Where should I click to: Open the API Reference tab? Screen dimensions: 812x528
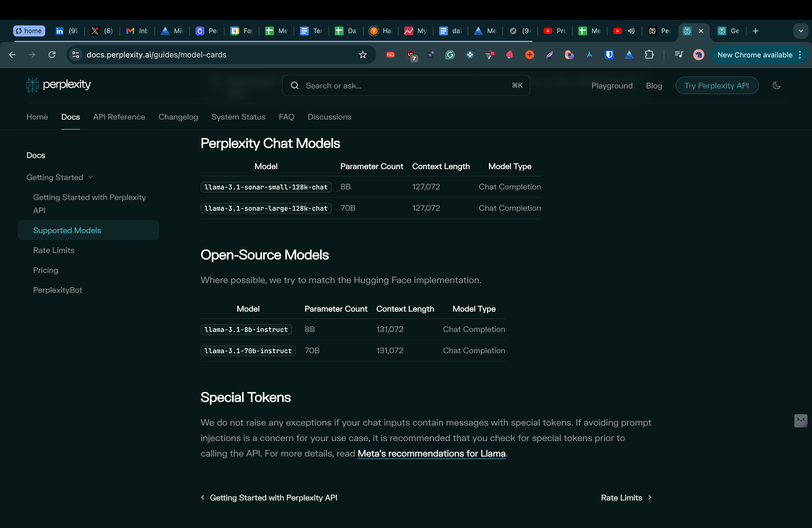tap(119, 117)
